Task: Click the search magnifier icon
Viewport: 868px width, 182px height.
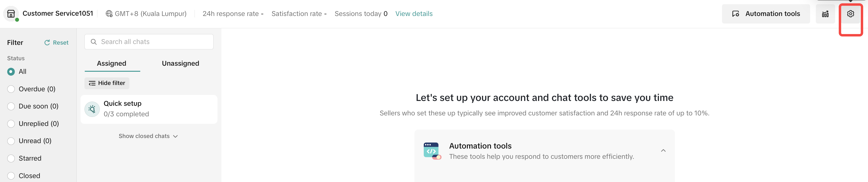Action: click(94, 42)
